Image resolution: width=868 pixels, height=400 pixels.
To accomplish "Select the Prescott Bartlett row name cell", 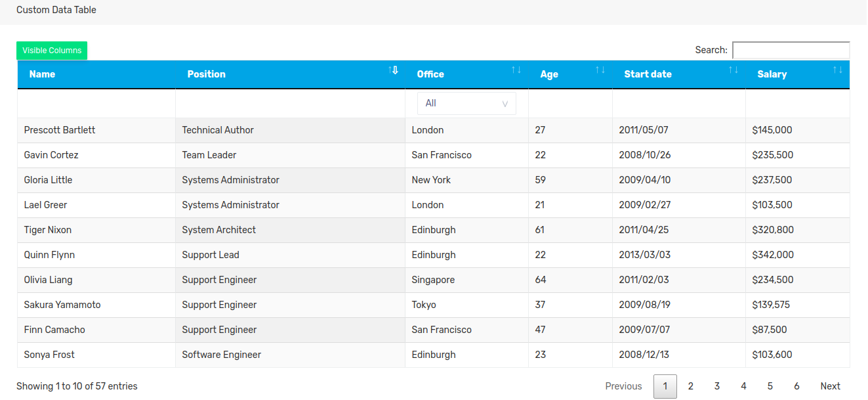I will pyautogui.click(x=60, y=130).
